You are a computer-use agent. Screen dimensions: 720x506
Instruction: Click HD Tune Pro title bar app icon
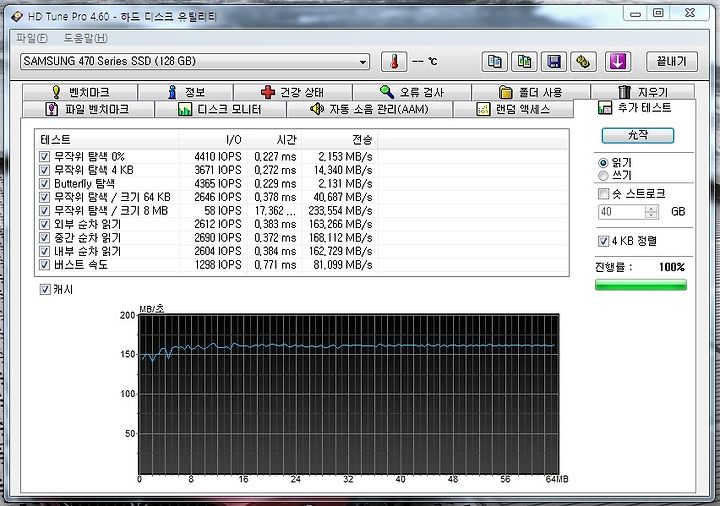[17, 17]
